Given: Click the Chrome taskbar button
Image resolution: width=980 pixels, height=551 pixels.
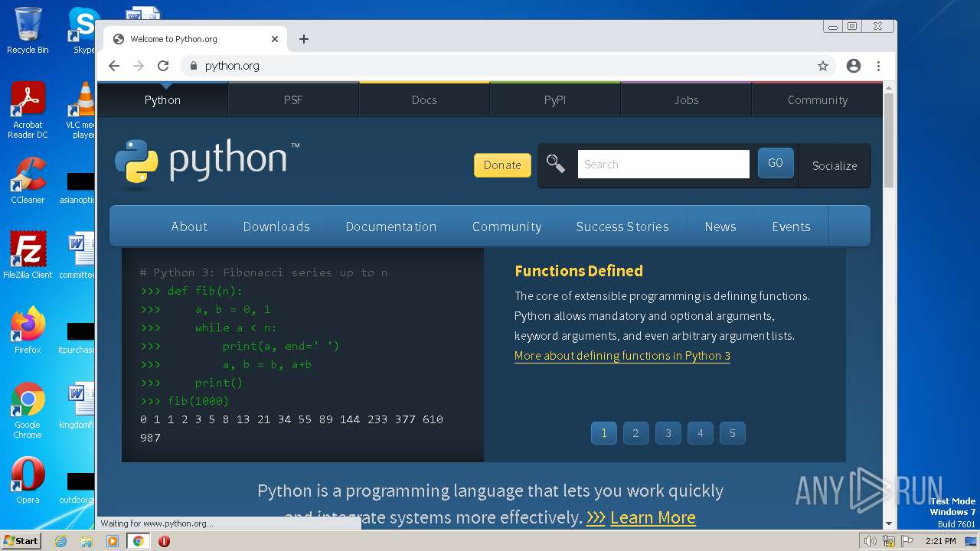Looking at the screenshot, I should [x=139, y=541].
